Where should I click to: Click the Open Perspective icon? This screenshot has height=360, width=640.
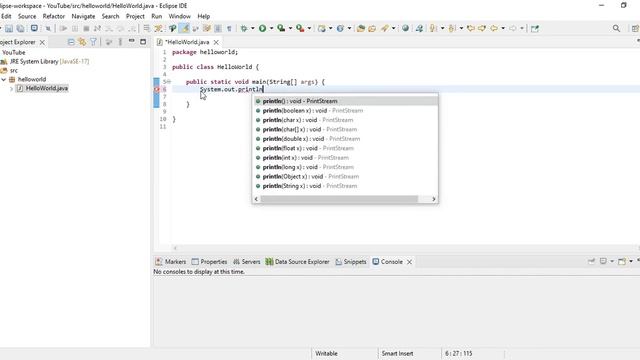[x=635, y=28]
